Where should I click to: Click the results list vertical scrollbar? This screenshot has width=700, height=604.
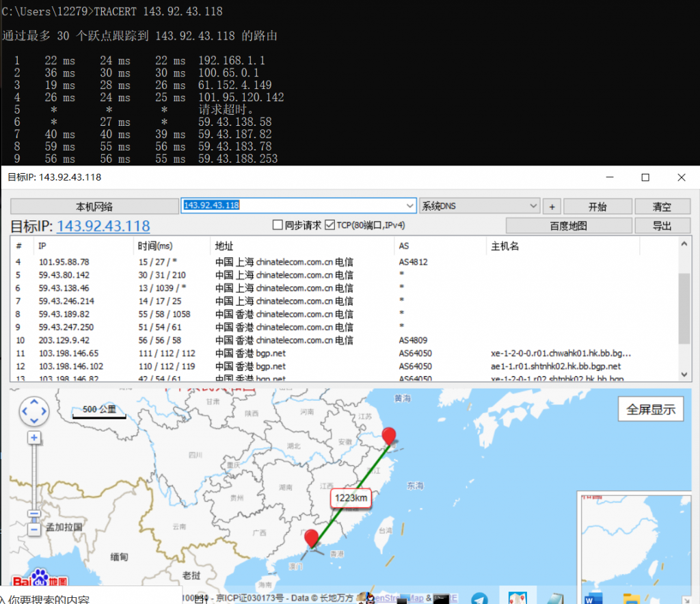click(684, 308)
